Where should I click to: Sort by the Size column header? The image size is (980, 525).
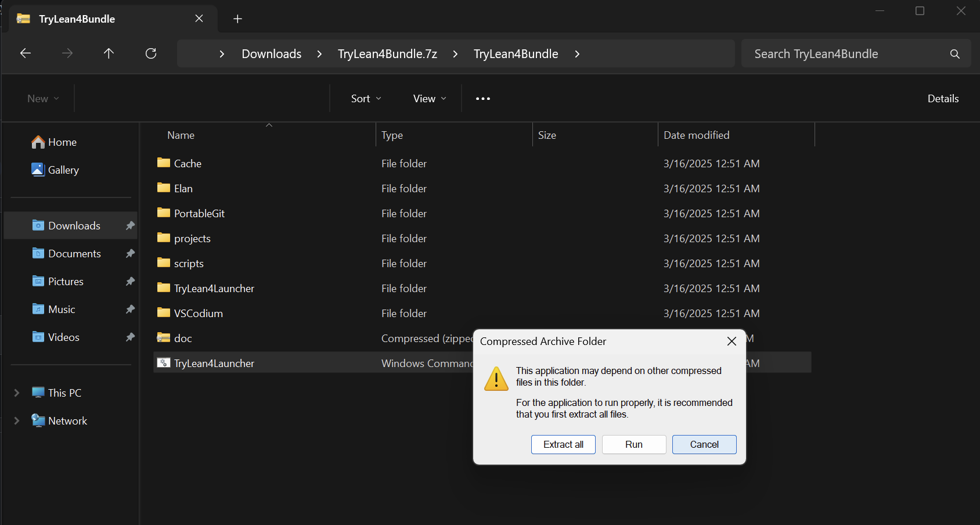pos(547,135)
